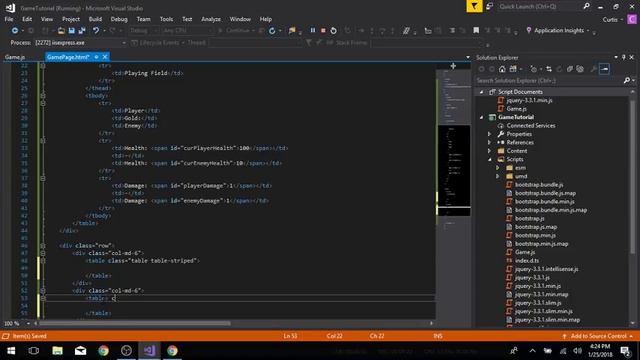Click the Save All icon
Viewport: 640px width, 360px height.
point(82,31)
